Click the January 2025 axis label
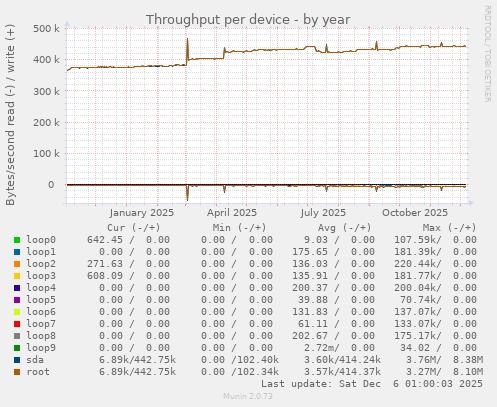Viewport: 497px width, 407px height. click(x=142, y=213)
